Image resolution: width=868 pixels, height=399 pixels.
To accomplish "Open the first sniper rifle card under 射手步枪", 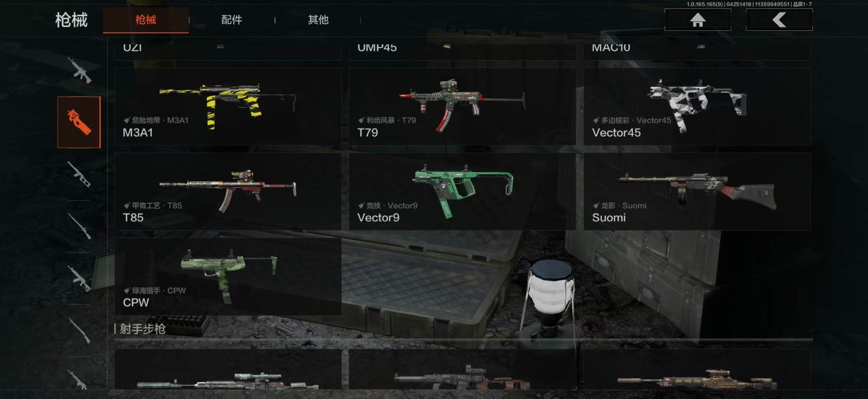I will click(x=228, y=369).
